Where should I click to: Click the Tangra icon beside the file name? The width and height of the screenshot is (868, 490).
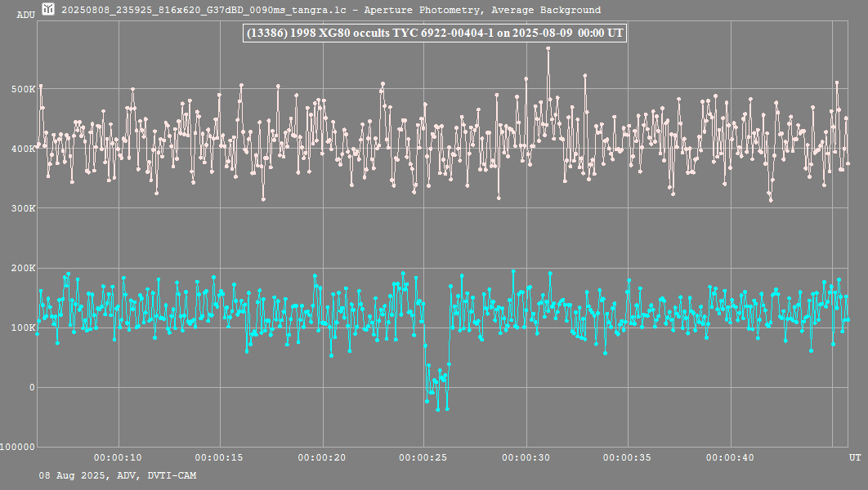coord(48,10)
